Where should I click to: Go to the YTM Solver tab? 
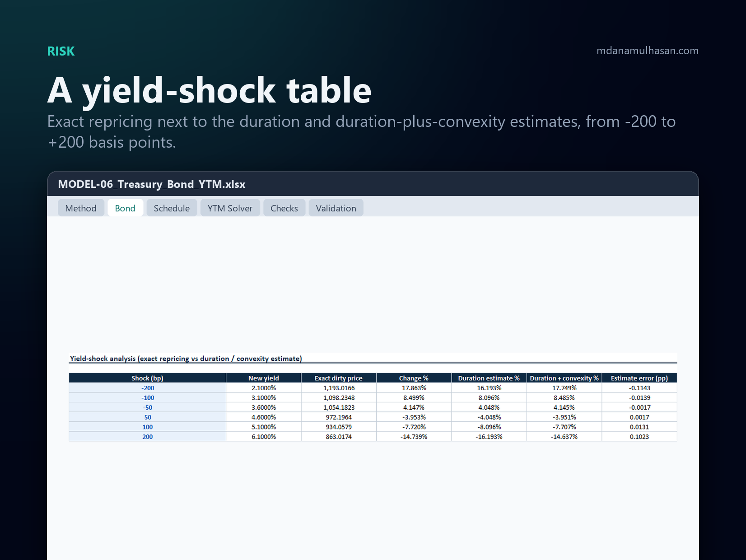[230, 208]
